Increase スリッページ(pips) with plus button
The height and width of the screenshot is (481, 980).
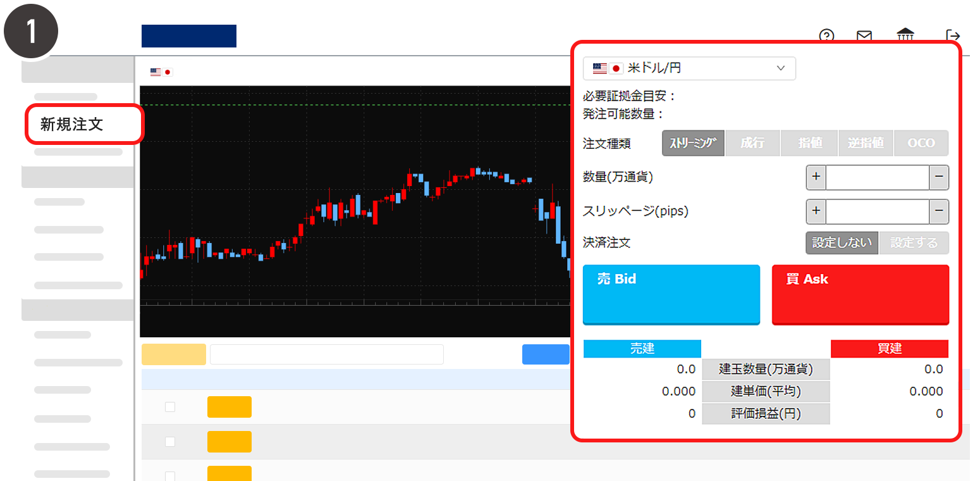816,211
